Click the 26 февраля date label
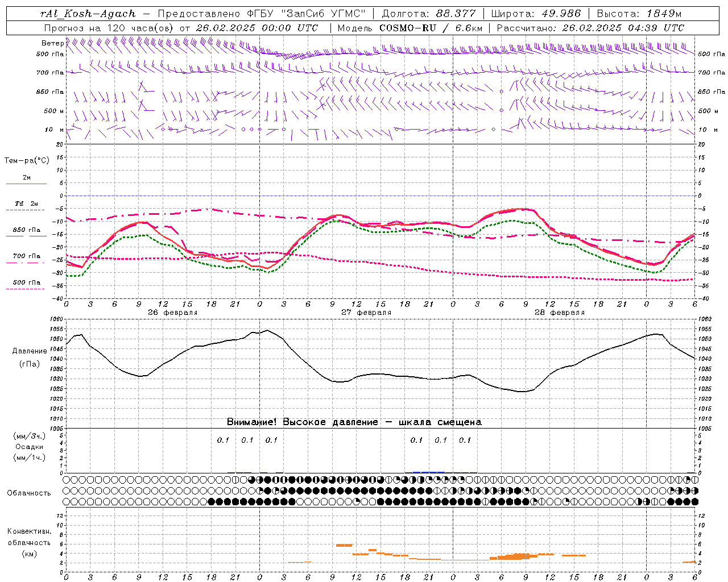This screenshot has width=728, height=582. point(173,313)
